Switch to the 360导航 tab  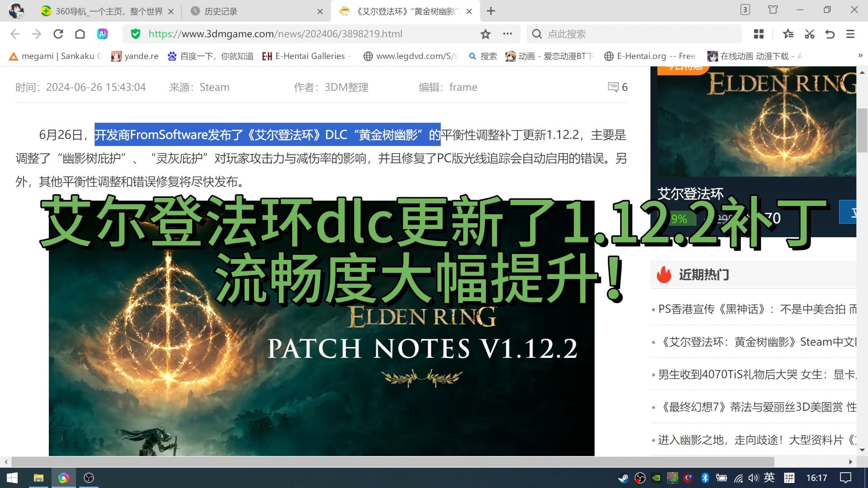(108, 11)
